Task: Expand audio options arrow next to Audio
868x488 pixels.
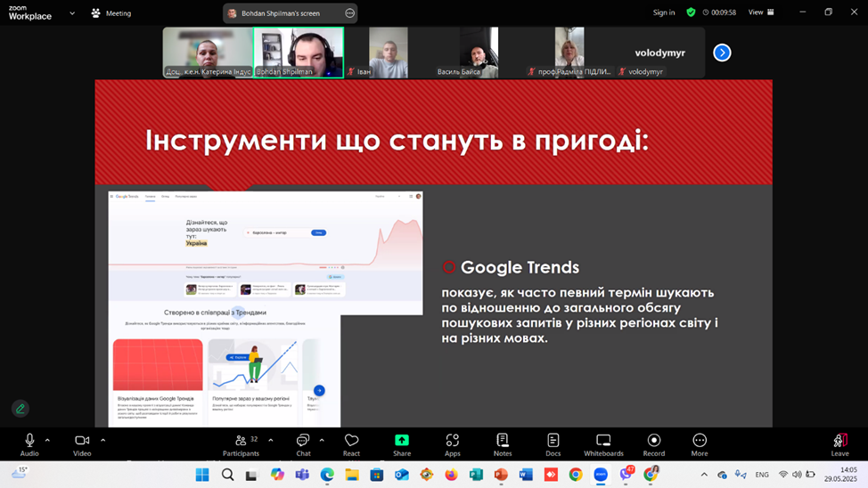Action: (x=47, y=441)
